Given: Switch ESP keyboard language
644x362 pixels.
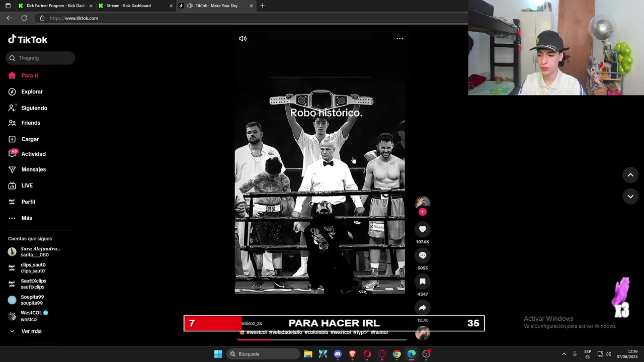Looking at the screenshot, I should [588, 354].
